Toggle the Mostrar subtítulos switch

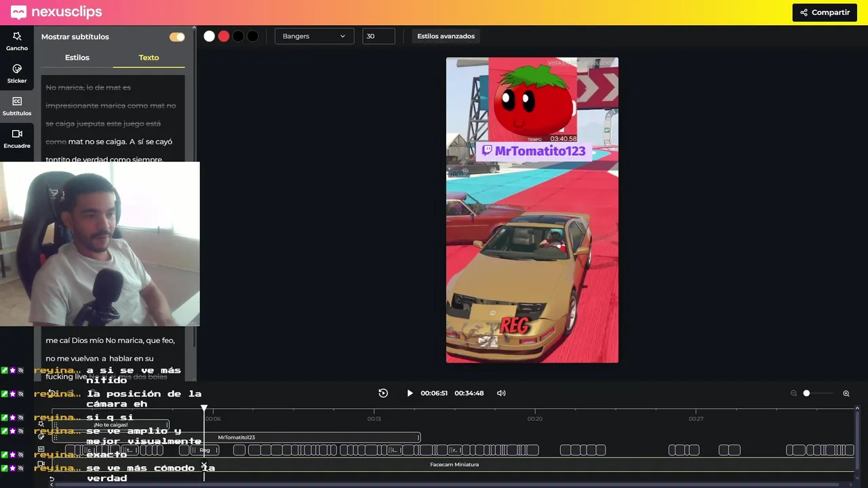pos(177,37)
